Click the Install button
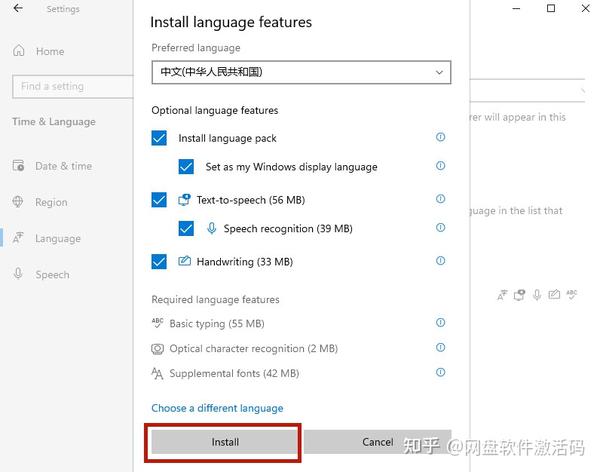This screenshot has width=600, height=472. pos(225,442)
